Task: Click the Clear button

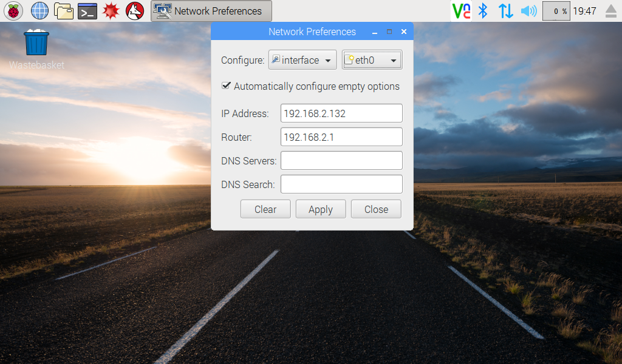Action: point(265,209)
